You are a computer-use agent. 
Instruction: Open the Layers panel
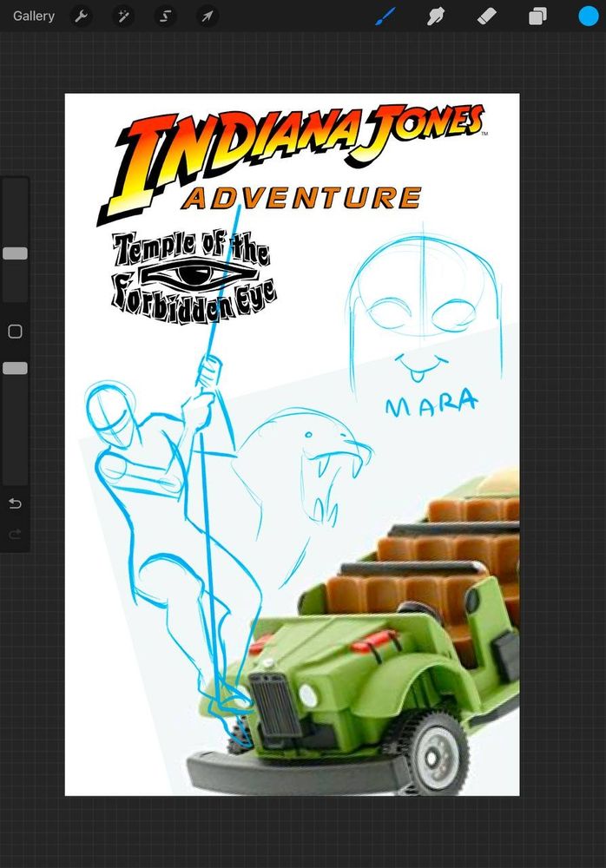[x=537, y=16]
